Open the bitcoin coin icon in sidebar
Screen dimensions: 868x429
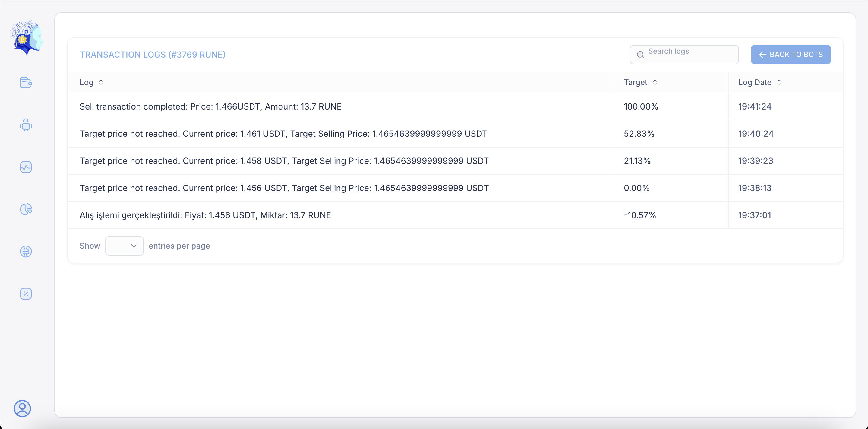(x=26, y=252)
